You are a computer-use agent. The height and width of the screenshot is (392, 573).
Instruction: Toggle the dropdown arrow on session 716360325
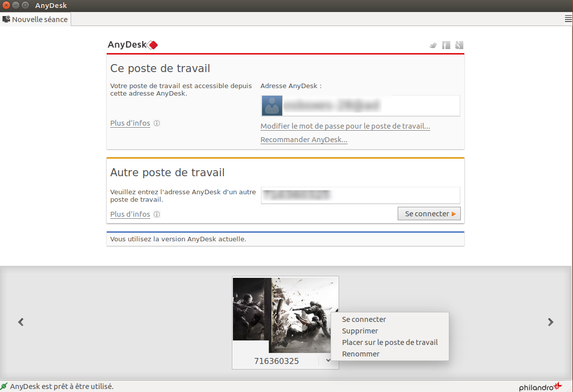click(328, 360)
